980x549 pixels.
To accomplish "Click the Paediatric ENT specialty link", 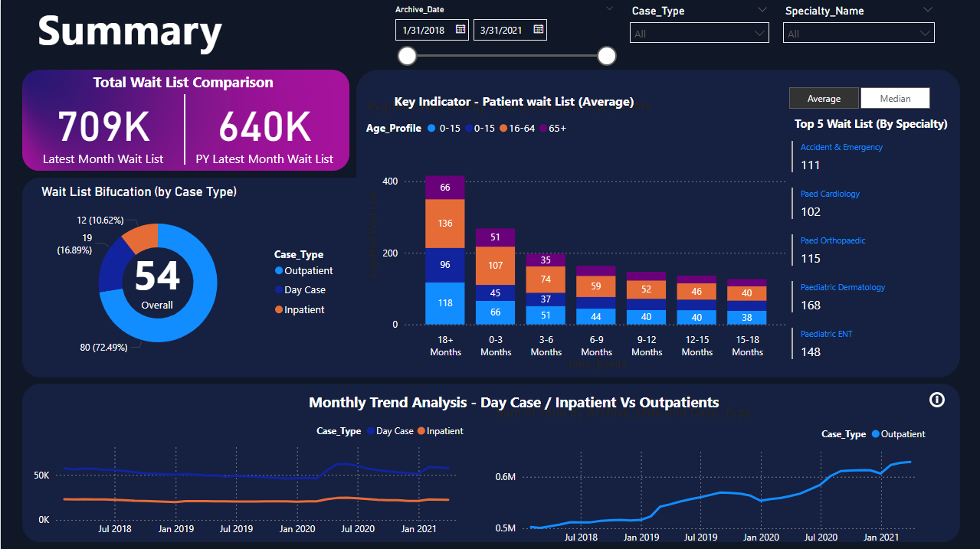I will coord(826,334).
